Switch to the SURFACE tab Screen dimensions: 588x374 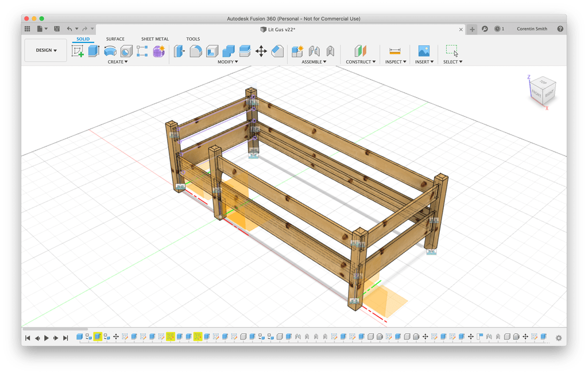click(x=115, y=39)
